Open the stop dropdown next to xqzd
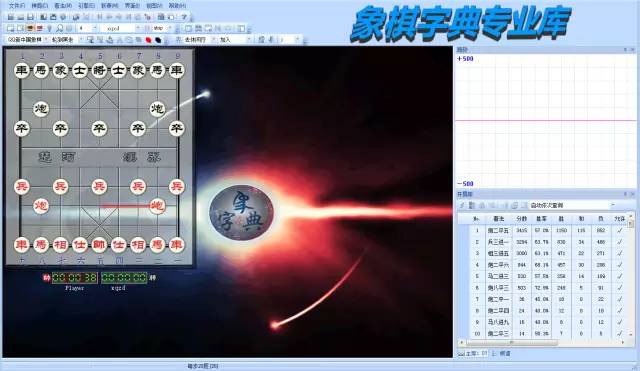The width and height of the screenshot is (640, 371). point(170,28)
